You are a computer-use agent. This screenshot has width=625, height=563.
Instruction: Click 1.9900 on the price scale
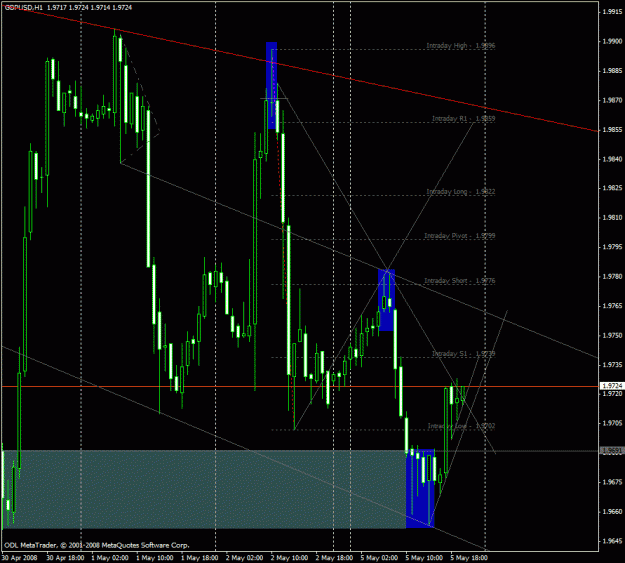tap(613, 41)
